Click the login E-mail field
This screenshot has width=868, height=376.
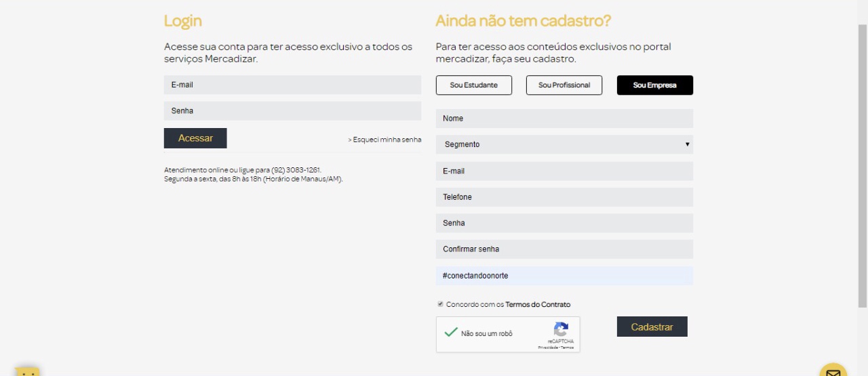pyautogui.click(x=292, y=85)
